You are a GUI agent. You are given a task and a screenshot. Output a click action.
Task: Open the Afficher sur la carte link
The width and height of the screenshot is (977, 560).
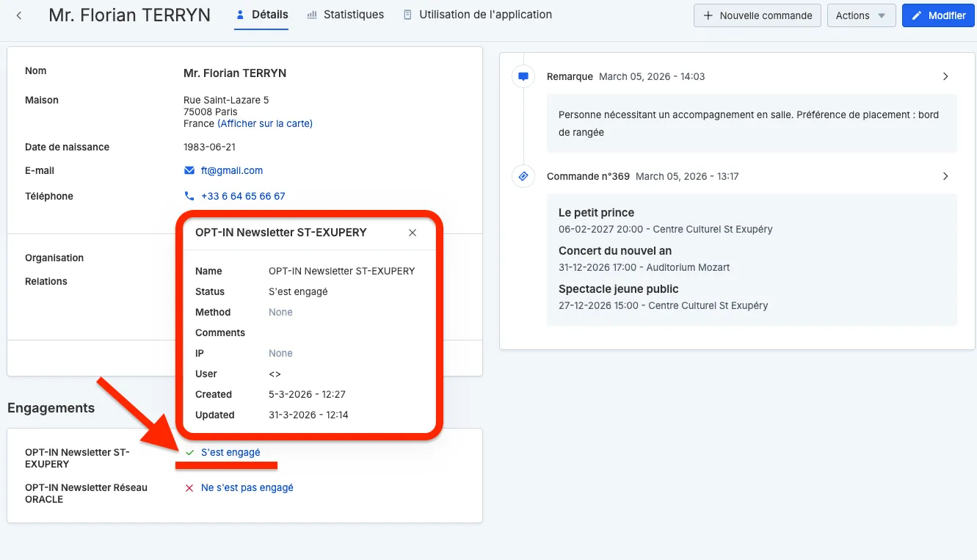tap(265, 123)
